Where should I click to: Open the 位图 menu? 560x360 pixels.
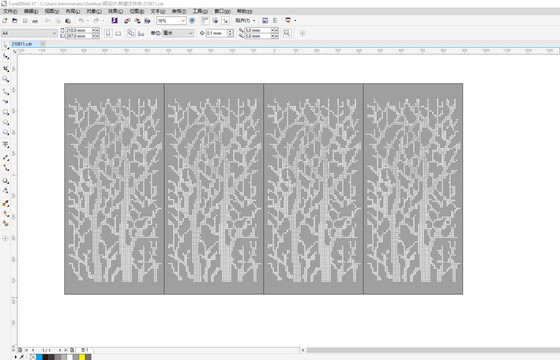(136, 11)
